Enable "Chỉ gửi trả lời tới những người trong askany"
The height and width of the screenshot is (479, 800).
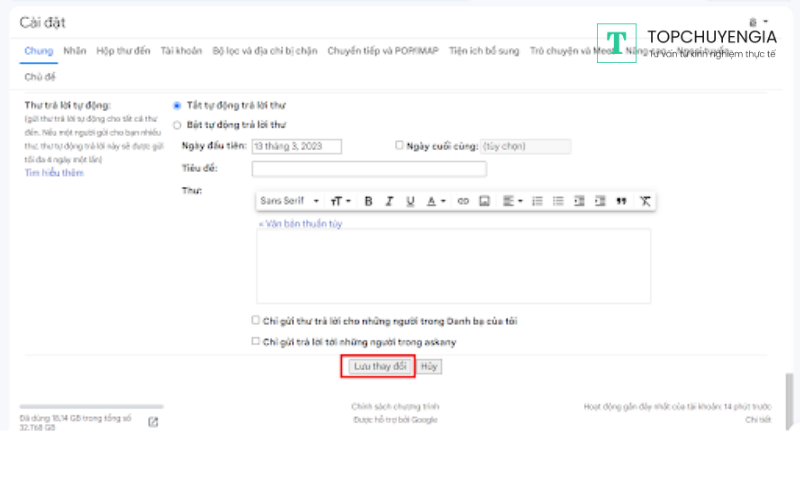pos(256,342)
